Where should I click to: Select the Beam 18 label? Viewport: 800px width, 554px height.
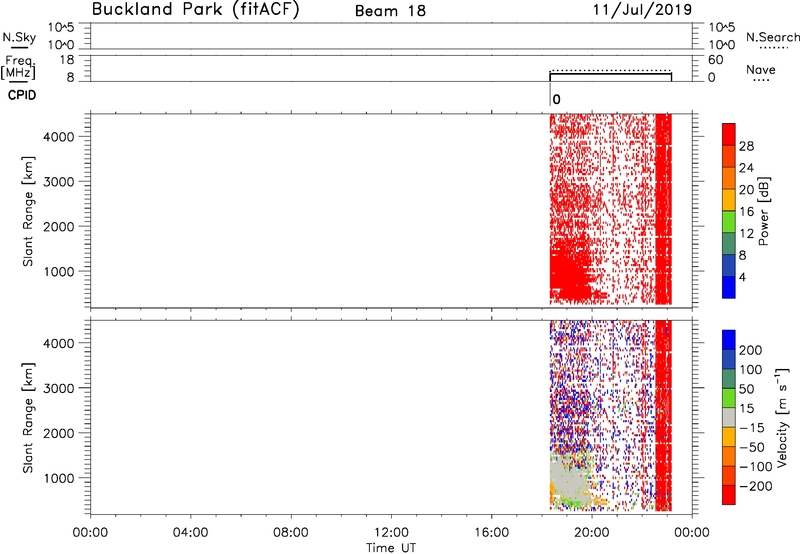(390, 11)
